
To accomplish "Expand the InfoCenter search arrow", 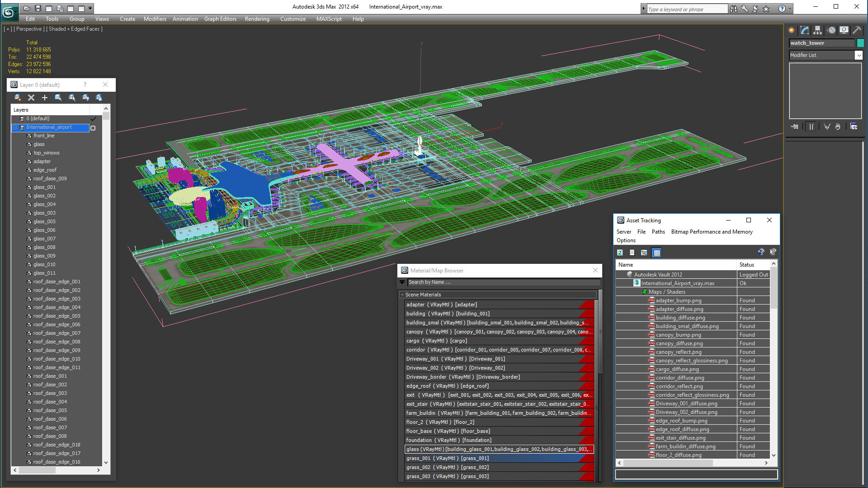I will tap(643, 9).
